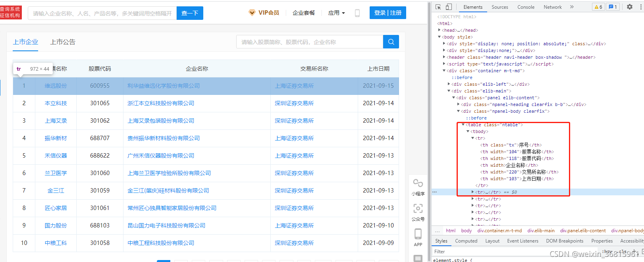The image size is (644, 262).
Task: Open the DOM Breakpoints tab
Action: [x=565, y=241]
